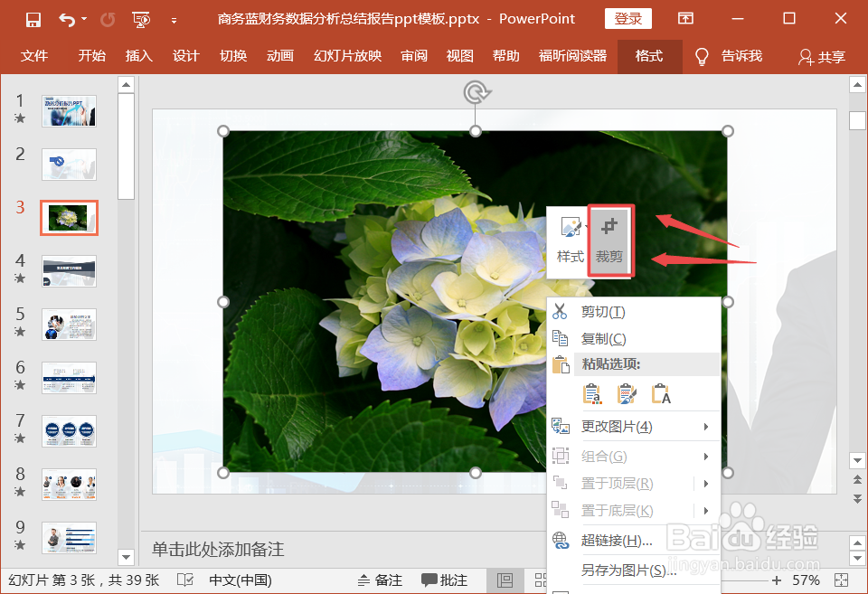Image resolution: width=868 pixels, height=594 pixels.
Task: Click the 登录 sign-in button
Action: point(627,18)
